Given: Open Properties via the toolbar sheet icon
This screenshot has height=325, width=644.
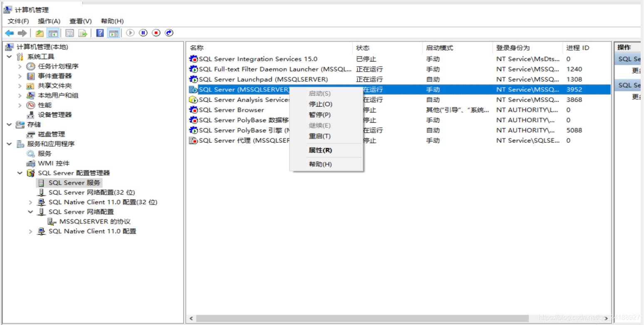Looking at the screenshot, I should coord(69,33).
